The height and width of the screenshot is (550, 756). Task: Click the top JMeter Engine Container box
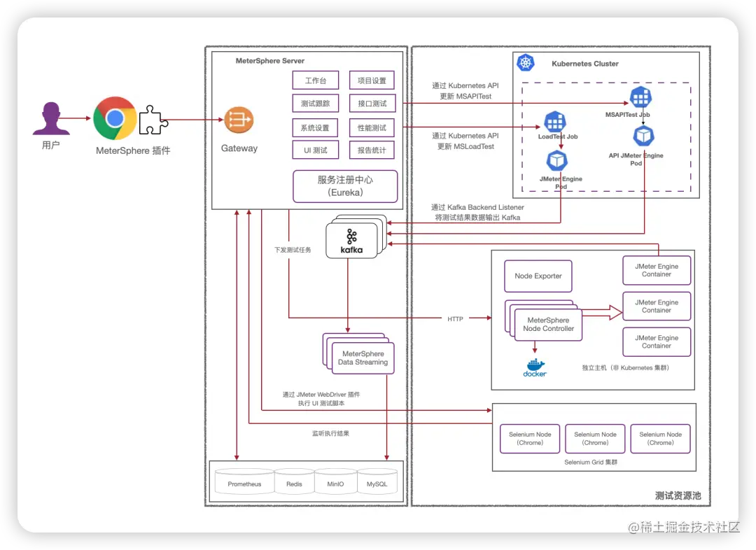[x=656, y=270]
